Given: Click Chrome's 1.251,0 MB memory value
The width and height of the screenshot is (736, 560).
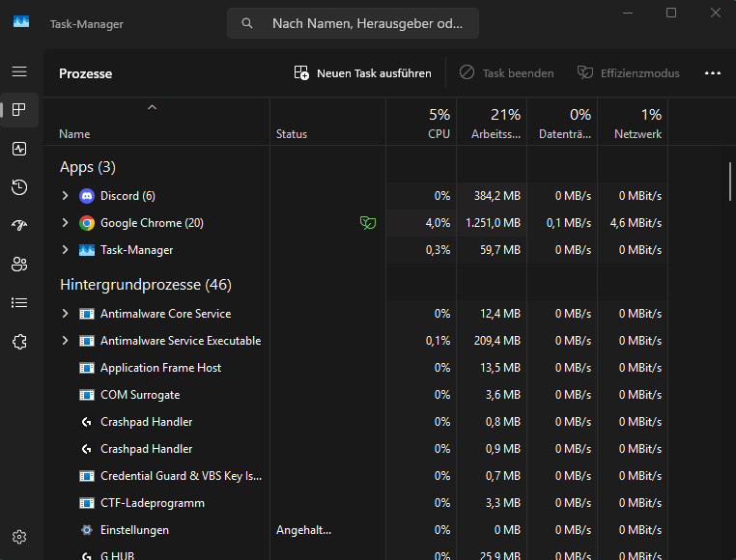Looking at the screenshot, I should pyautogui.click(x=493, y=223).
